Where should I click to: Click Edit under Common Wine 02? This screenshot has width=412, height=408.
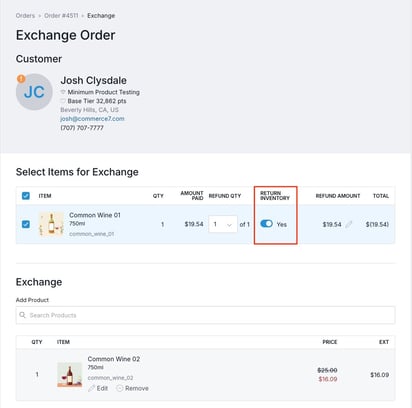point(102,388)
